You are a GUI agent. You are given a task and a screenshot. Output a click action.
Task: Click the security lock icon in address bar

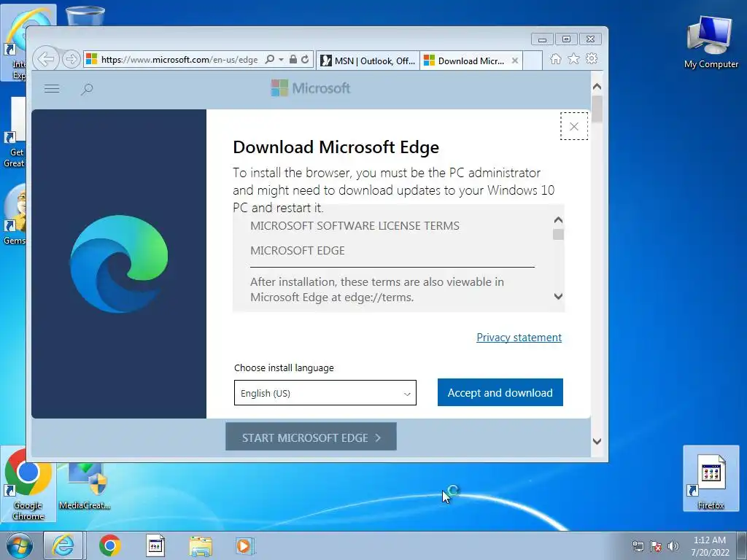click(x=293, y=60)
